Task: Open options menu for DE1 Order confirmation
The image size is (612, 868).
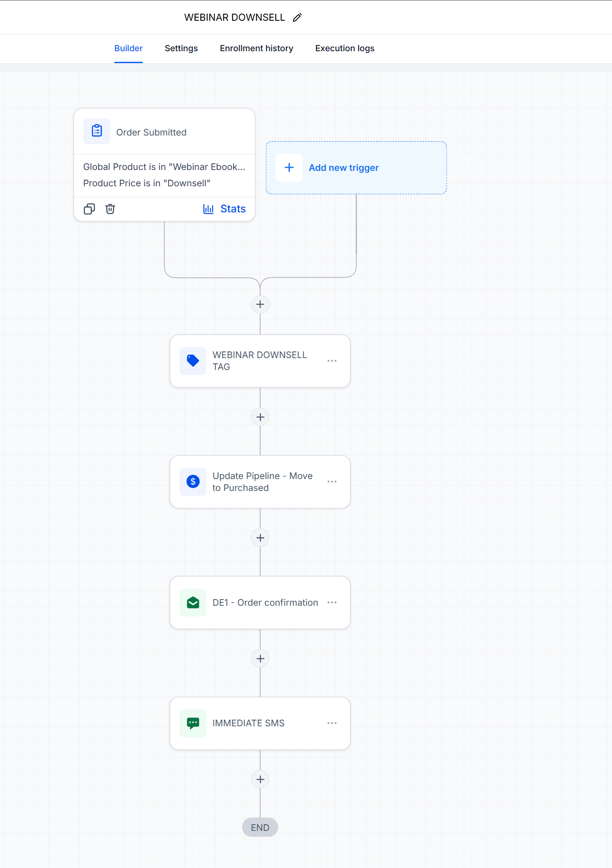Action: coord(332,602)
